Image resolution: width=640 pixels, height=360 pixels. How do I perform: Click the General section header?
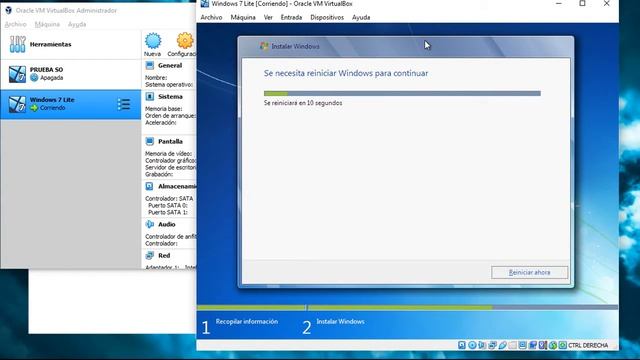tap(170, 65)
